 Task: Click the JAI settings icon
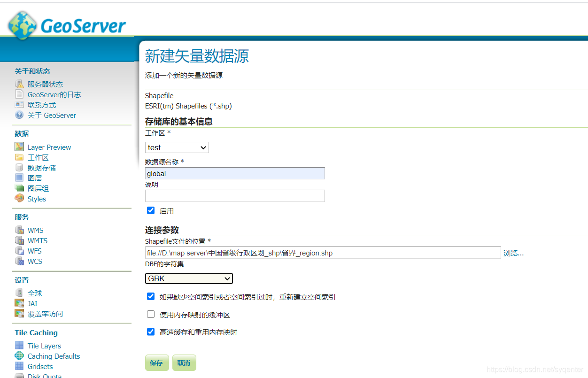[x=19, y=303]
